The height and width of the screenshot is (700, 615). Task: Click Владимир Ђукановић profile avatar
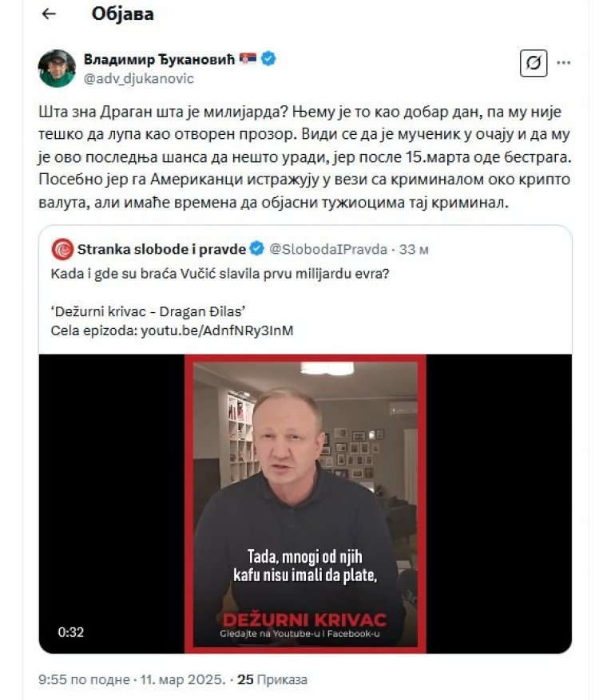[57, 69]
